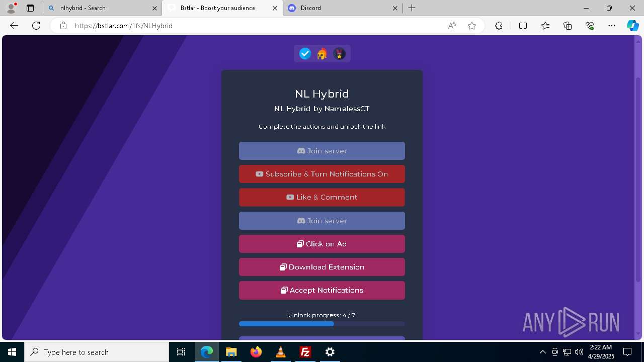Open Settings gear on the taskbar
Screen dimensions: 644x362
330,352
